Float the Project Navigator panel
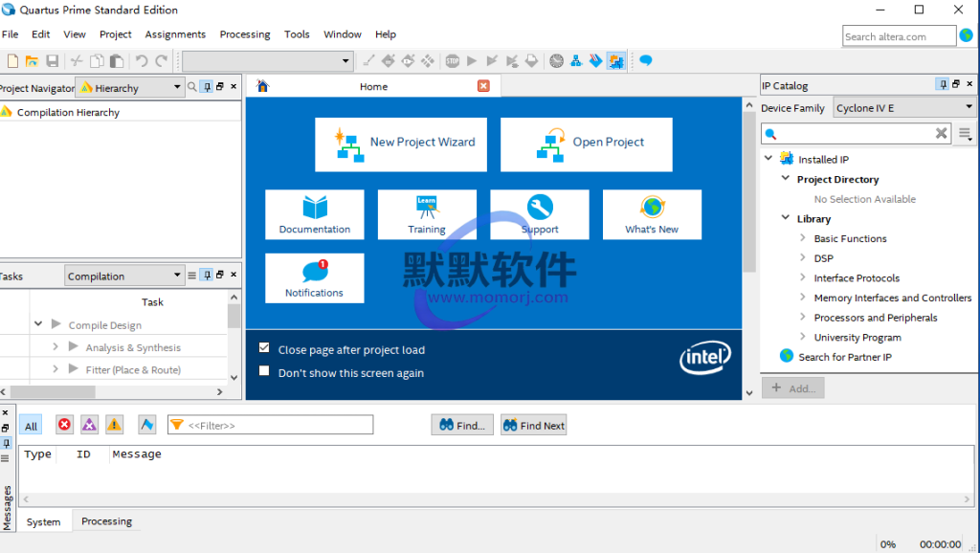Viewport: 980px width, 553px height. pyautogui.click(x=220, y=86)
